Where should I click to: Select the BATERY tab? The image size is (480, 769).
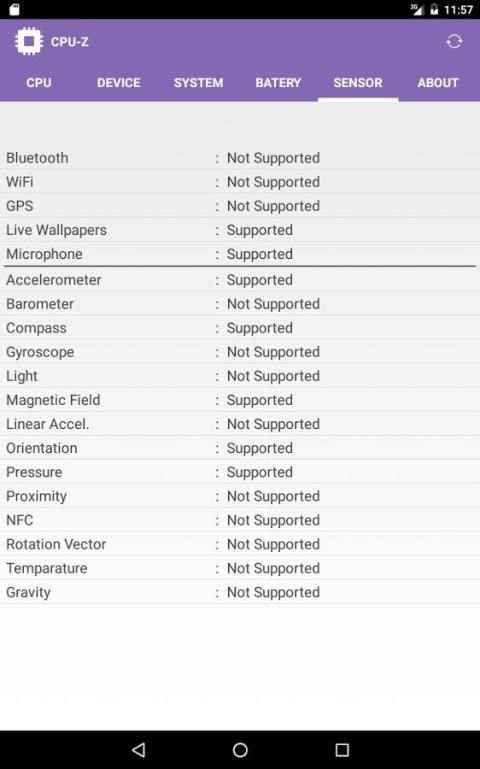pyautogui.click(x=278, y=82)
